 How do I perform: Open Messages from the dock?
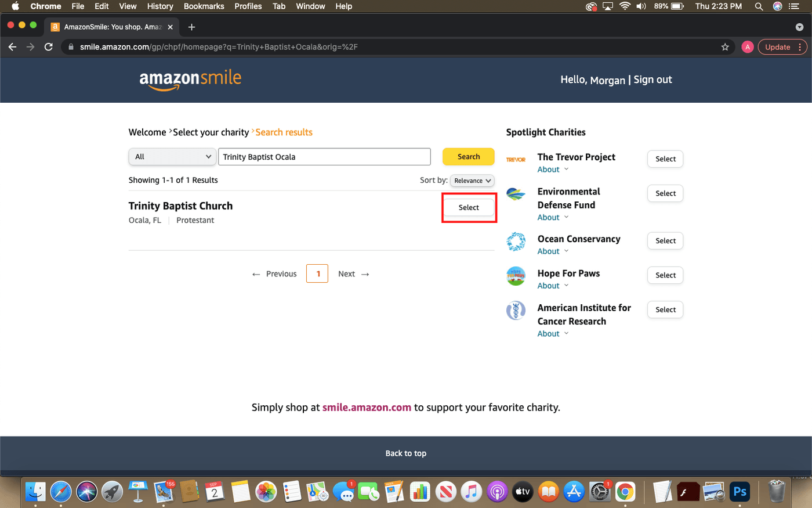[343, 492]
